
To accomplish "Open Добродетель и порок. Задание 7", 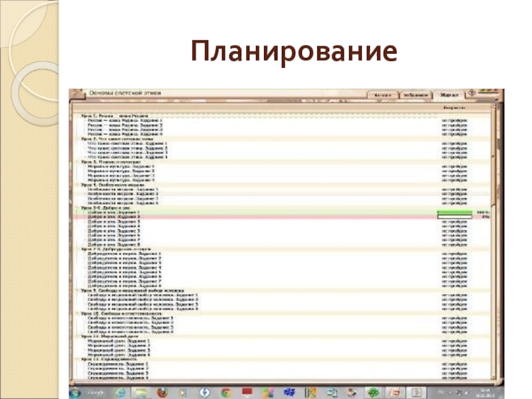I will [x=124, y=281].
